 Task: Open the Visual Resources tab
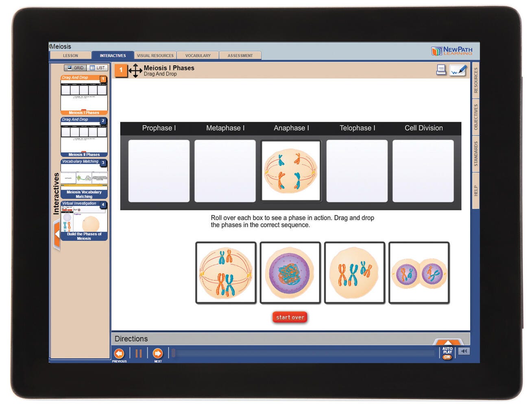point(155,56)
